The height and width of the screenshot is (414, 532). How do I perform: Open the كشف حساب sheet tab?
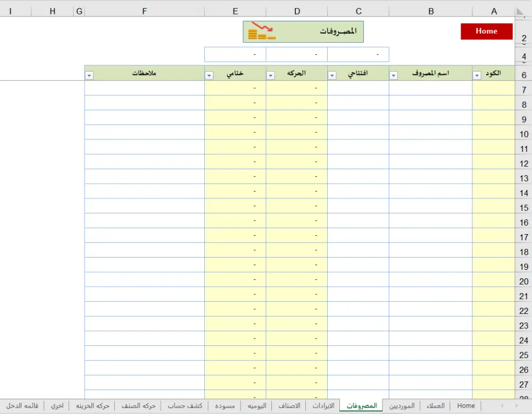tap(185, 405)
